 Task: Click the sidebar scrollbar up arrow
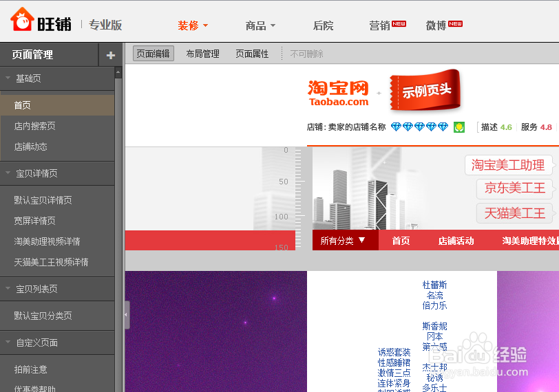118,73
